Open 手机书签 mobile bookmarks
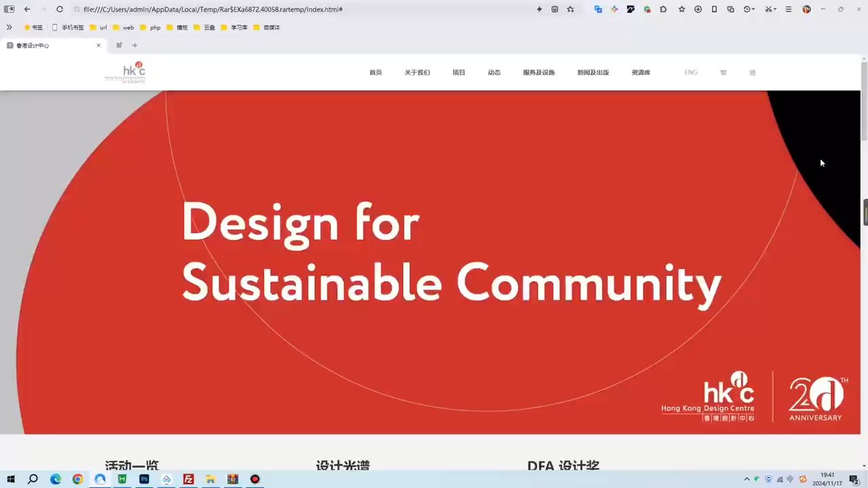This screenshot has width=868, height=488. coord(68,28)
